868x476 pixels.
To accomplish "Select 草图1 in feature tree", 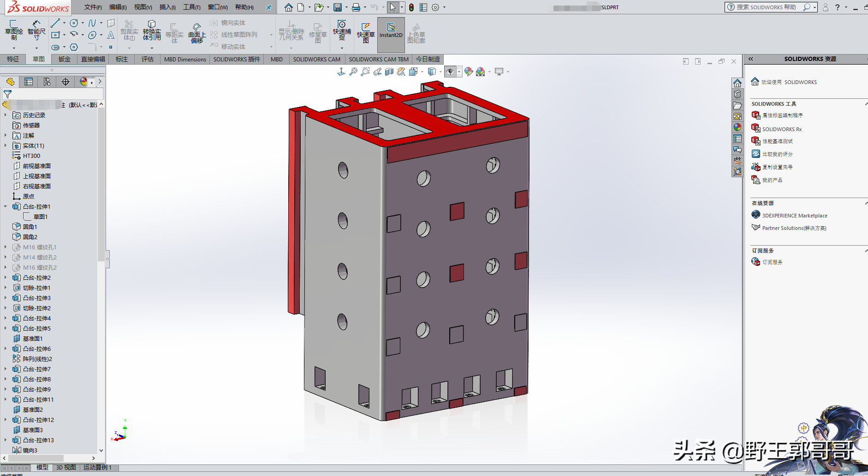I will click(x=41, y=217).
